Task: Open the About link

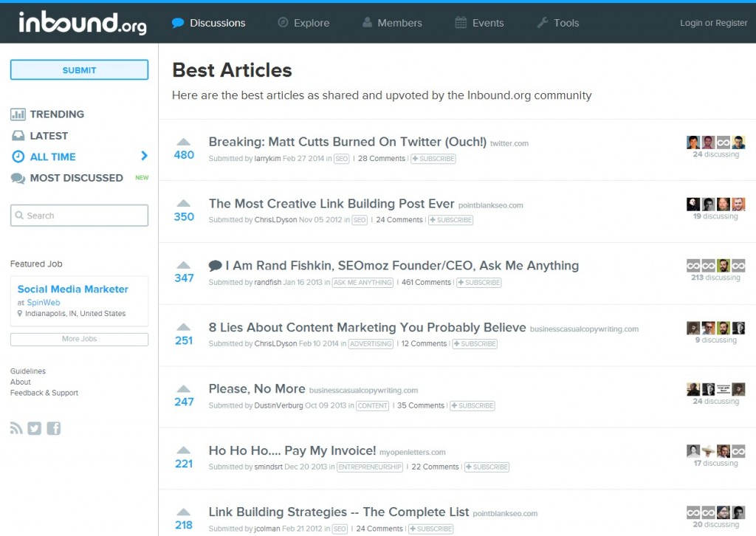Action: click(x=20, y=382)
